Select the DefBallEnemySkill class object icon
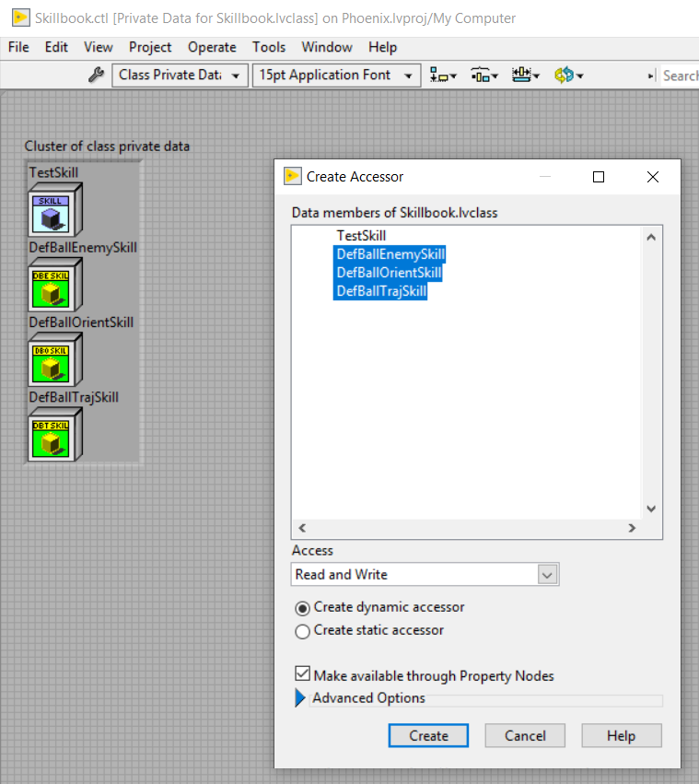699x784 pixels. click(x=55, y=285)
